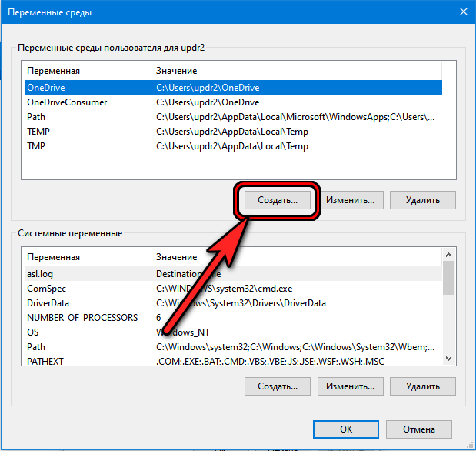476x451 pixels.
Task: Confirm dialog with OK button
Action: pos(346,429)
